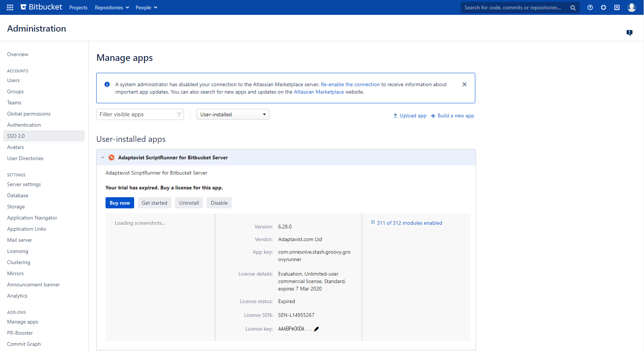644x351 pixels.
Task: Open Avatars settings
Action: point(15,147)
